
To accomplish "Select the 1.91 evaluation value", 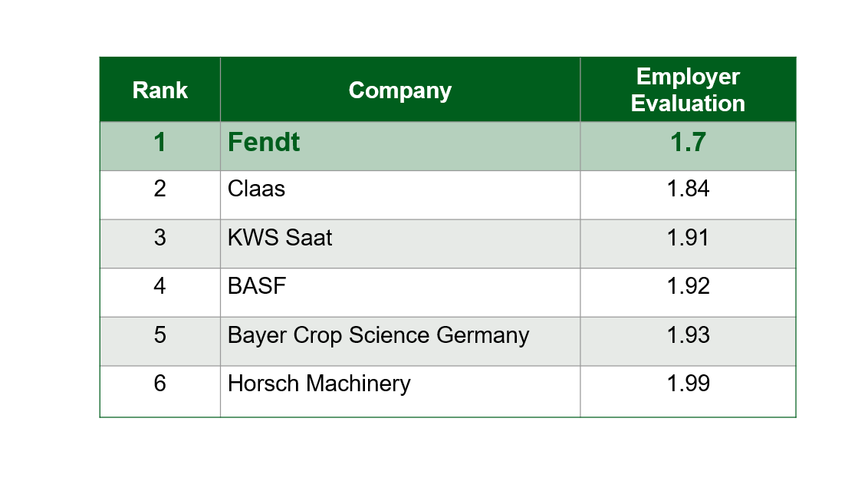I will coord(688,238).
